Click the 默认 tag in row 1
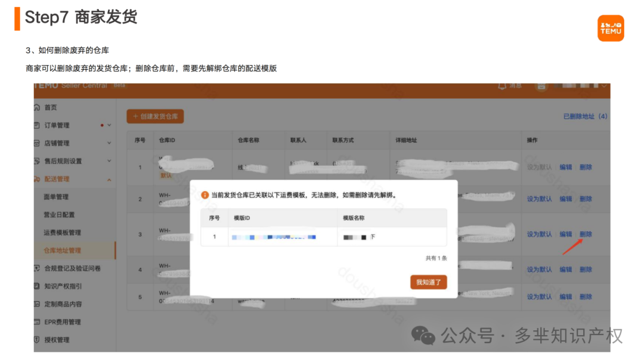The width and height of the screenshot is (644, 362). 166,175
